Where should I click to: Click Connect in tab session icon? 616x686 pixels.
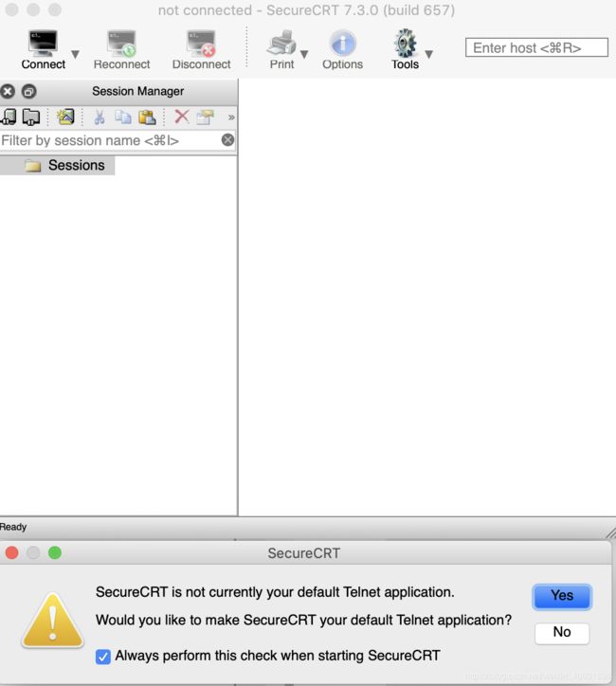[9, 117]
